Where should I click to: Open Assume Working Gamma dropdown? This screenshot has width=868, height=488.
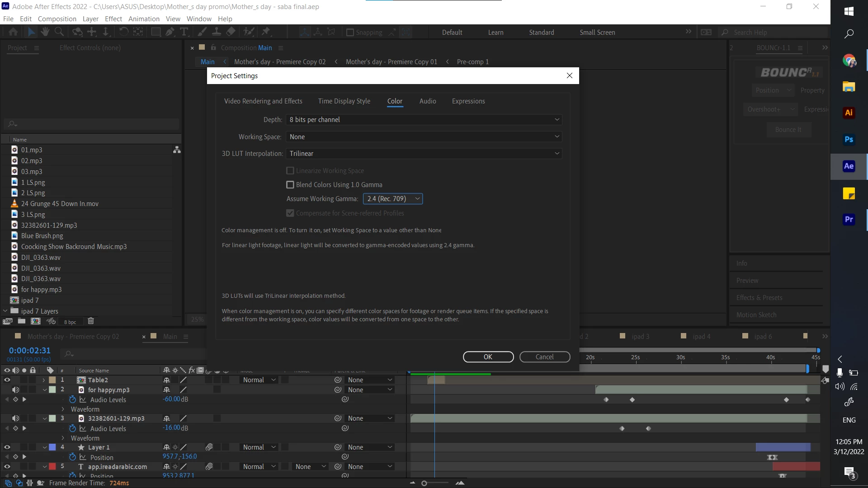[392, 199]
